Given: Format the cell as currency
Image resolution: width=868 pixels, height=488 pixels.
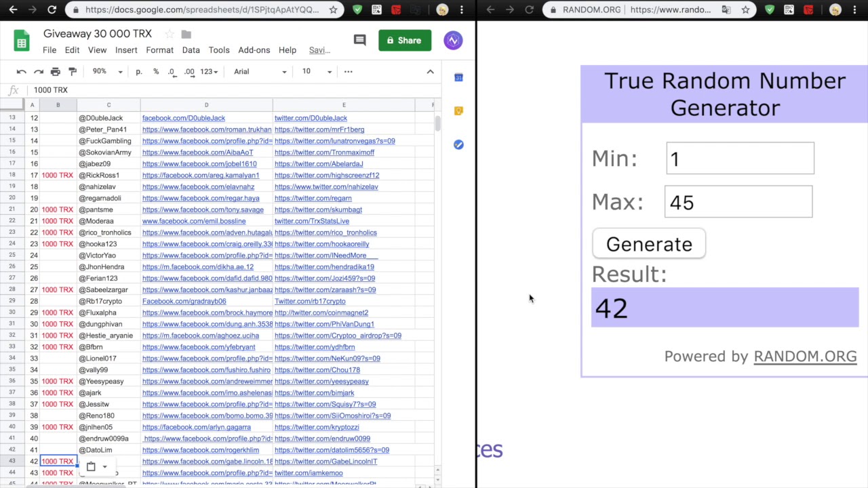Looking at the screenshot, I should [139, 72].
